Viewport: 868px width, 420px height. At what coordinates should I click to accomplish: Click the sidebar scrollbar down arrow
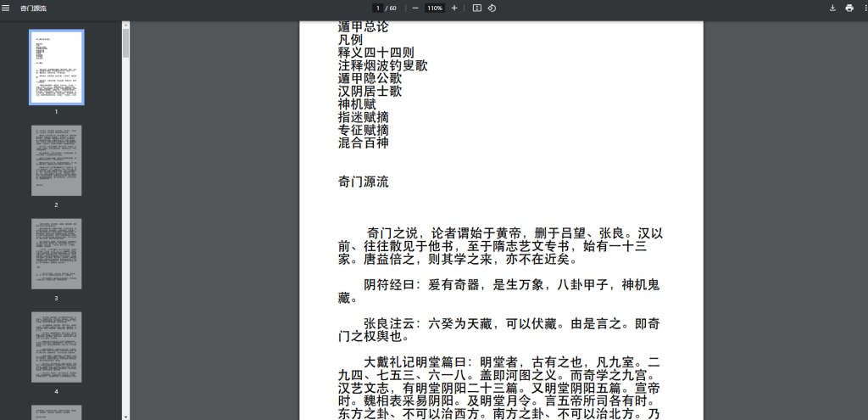(x=125, y=416)
